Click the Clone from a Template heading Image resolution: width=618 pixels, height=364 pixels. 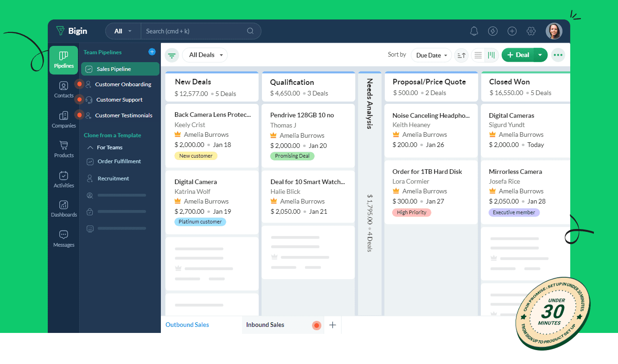coord(112,135)
